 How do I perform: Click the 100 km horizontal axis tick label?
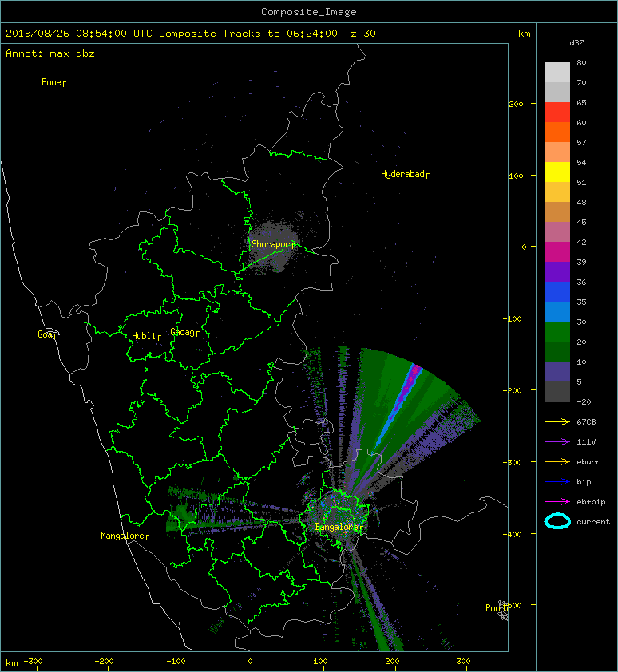320,662
